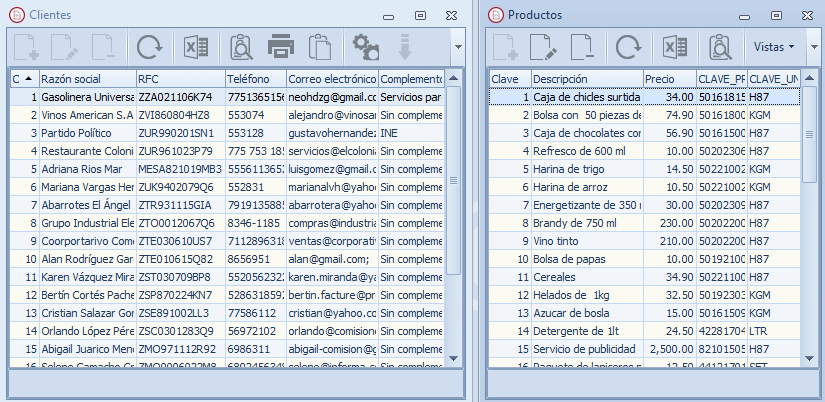Select the Vinos American S.A client row
825x402 pixels.
[x=86, y=115]
